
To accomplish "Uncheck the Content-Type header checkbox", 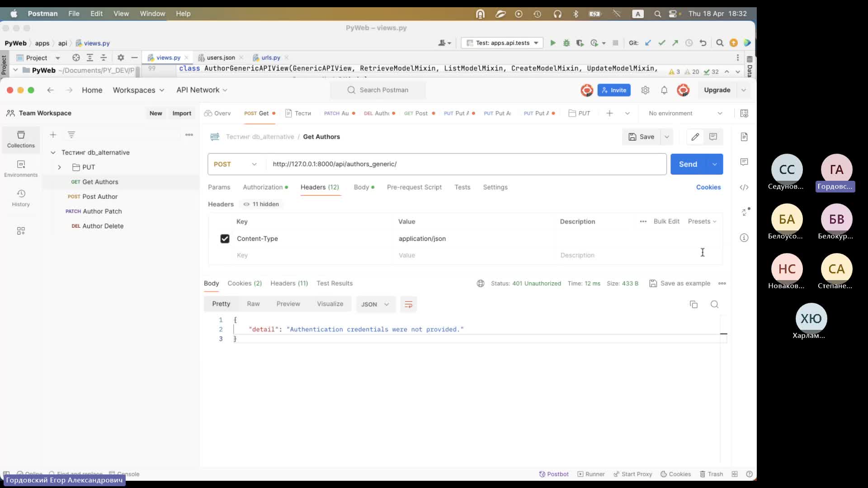I will (225, 239).
